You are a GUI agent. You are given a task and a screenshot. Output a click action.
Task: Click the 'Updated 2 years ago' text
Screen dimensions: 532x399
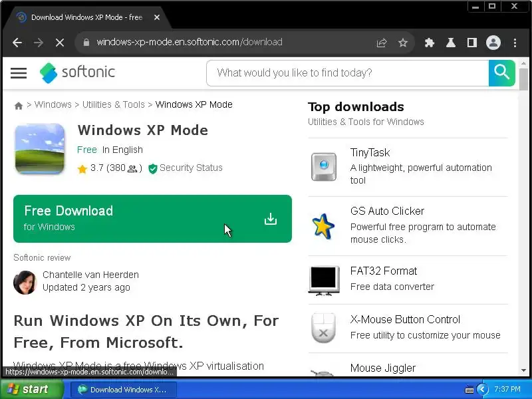pos(86,287)
